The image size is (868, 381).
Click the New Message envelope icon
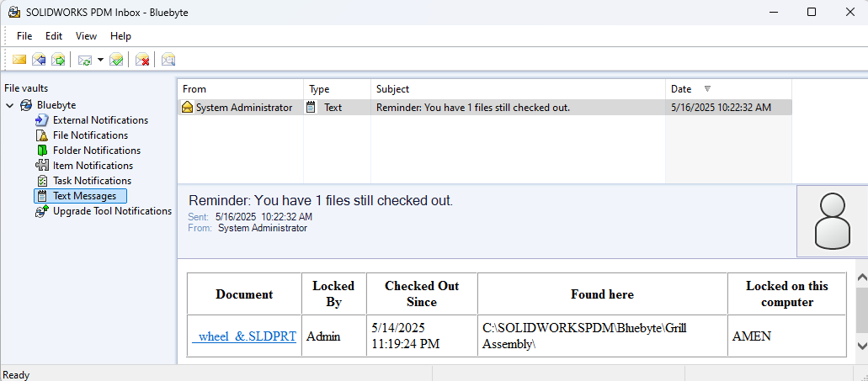tap(19, 59)
